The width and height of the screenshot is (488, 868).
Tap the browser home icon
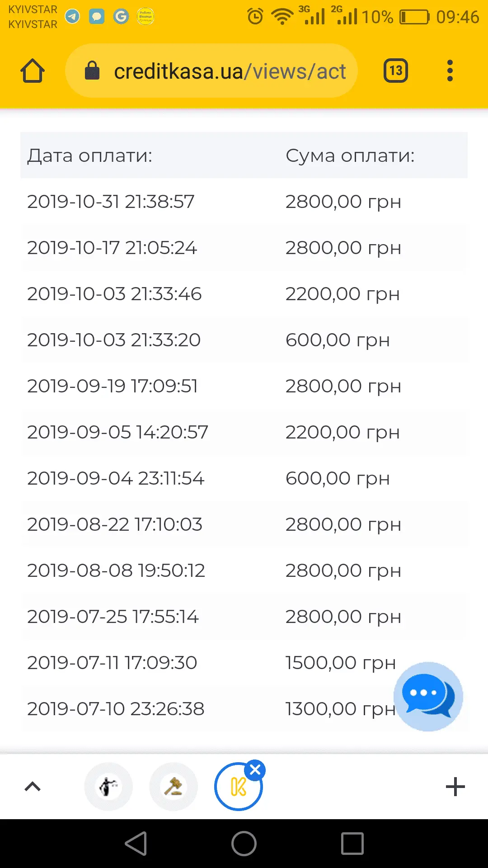pos(33,71)
